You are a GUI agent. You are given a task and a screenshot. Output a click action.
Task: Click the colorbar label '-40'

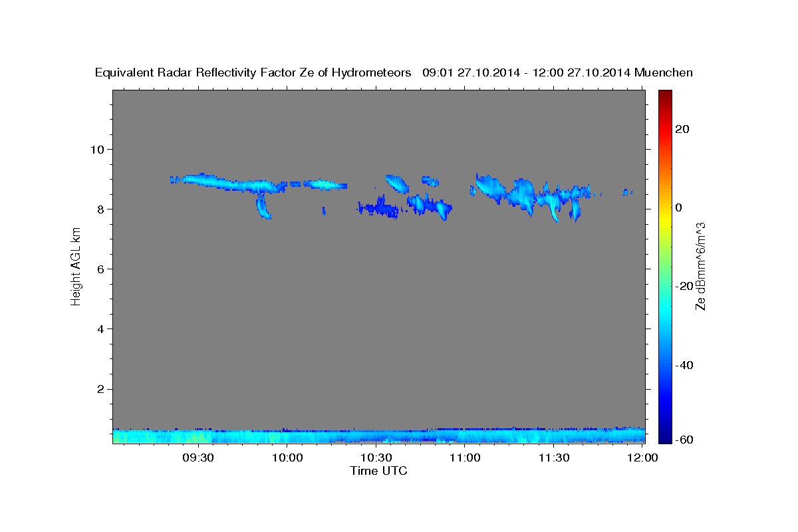[x=684, y=365]
